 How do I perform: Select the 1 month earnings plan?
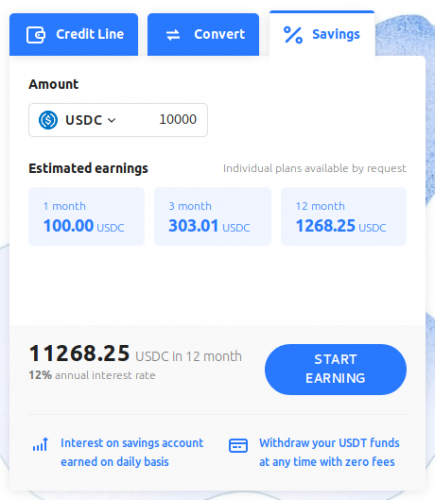pyautogui.click(x=87, y=216)
